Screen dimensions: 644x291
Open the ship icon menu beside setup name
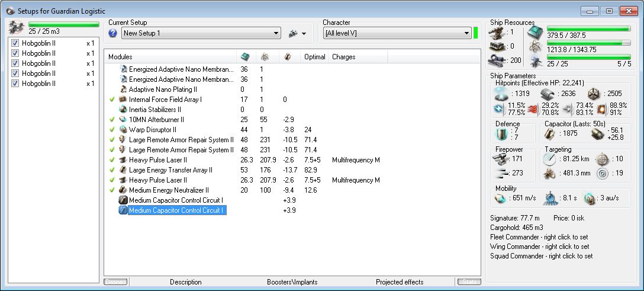(297, 34)
